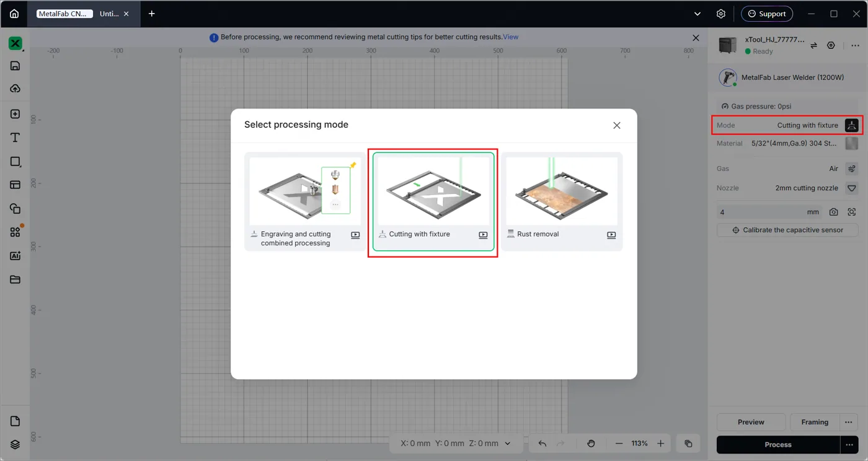
Task: Click the auto-measure focus icon
Action: [x=852, y=212]
